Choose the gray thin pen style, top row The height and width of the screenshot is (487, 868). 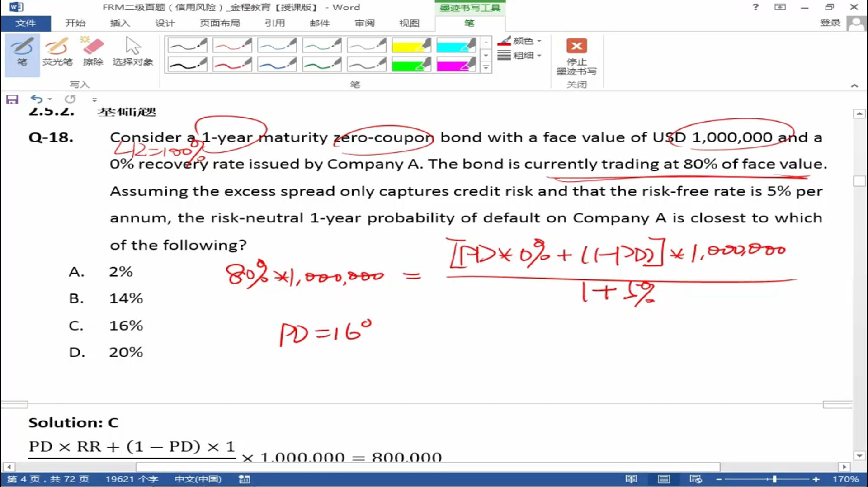click(x=366, y=45)
